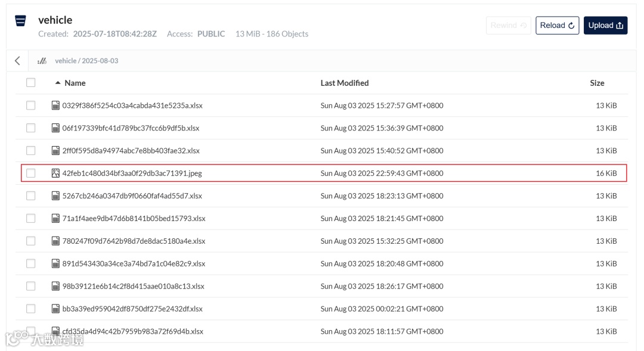Open file 891d543430a34ce3a74bd7a1c04e82c9.xlsx
This screenshot has width=644, height=351.
coord(134,263)
